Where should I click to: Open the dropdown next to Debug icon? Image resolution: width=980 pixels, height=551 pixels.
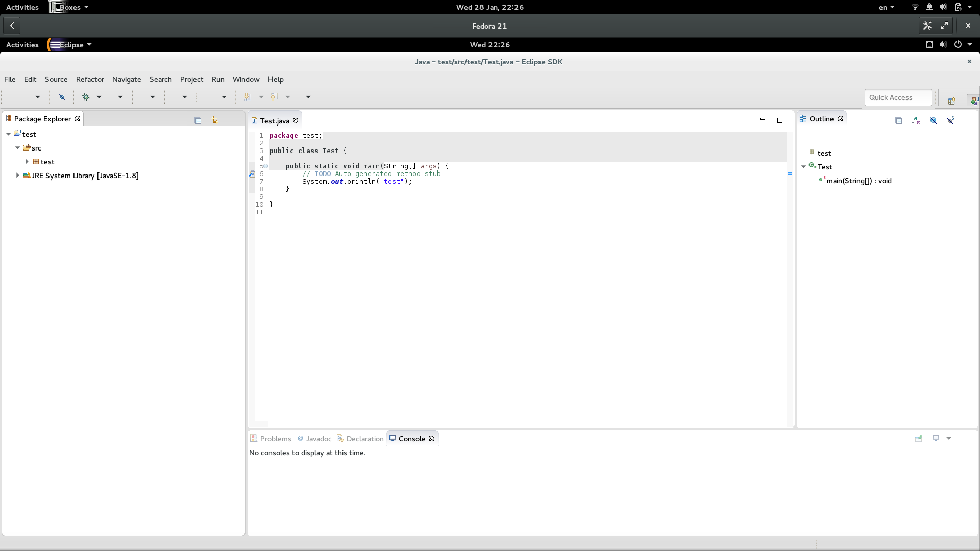point(99,97)
